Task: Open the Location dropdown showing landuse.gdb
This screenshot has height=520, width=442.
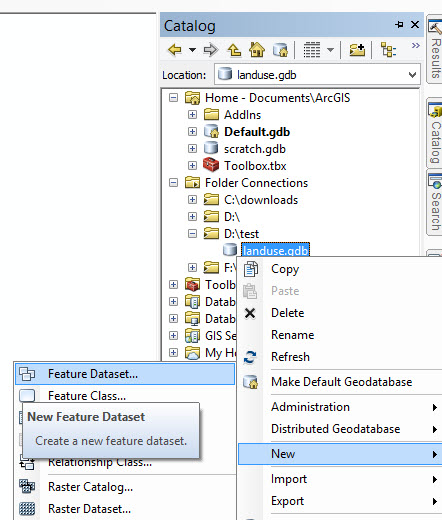Action: 412,75
